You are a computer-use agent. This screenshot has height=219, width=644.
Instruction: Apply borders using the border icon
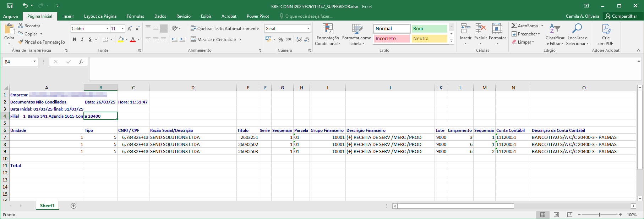[105, 39]
